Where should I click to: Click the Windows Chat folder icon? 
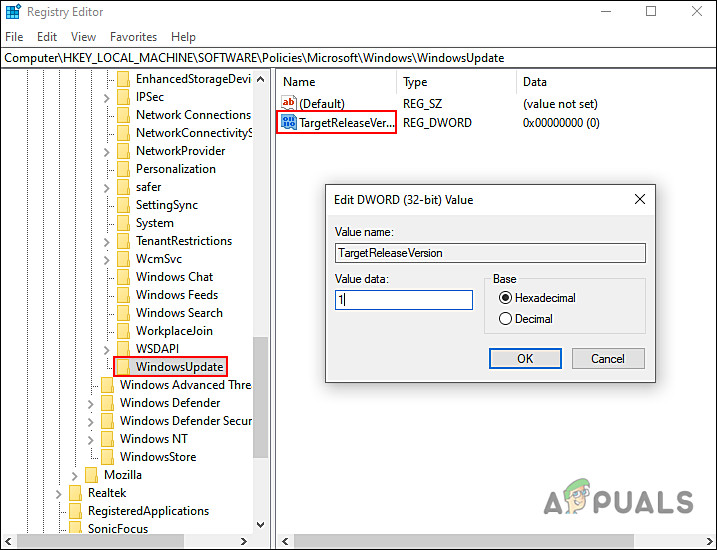click(x=123, y=277)
